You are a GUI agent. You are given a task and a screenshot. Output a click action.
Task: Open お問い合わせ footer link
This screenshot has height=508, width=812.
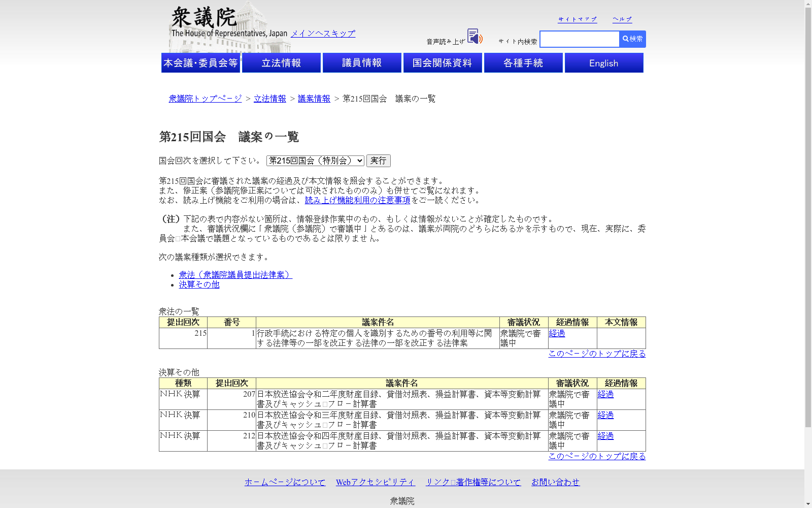coord(555,482)
